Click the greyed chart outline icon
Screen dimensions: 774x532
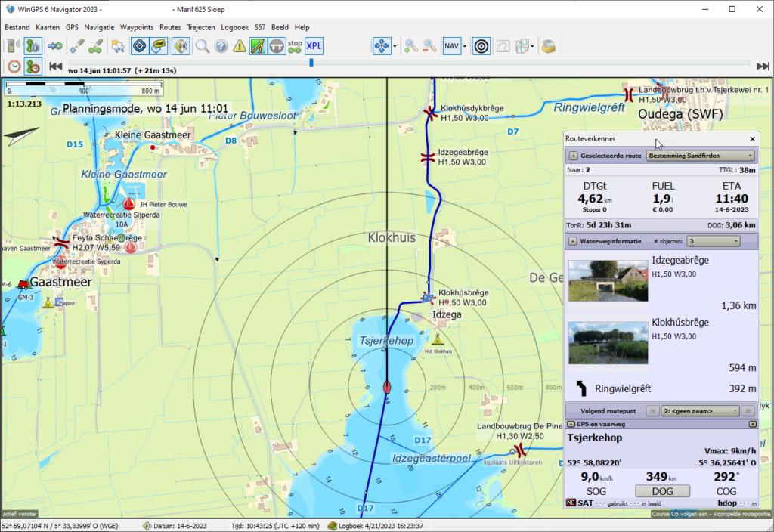pyautogui.click(x=503, y=46)
